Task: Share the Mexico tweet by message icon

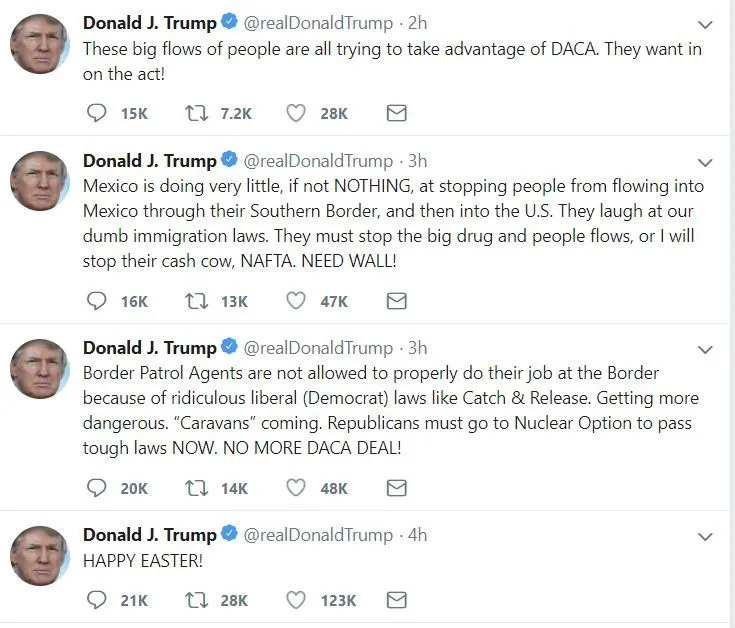Action: pyautogui.click(x=396, y=301)
